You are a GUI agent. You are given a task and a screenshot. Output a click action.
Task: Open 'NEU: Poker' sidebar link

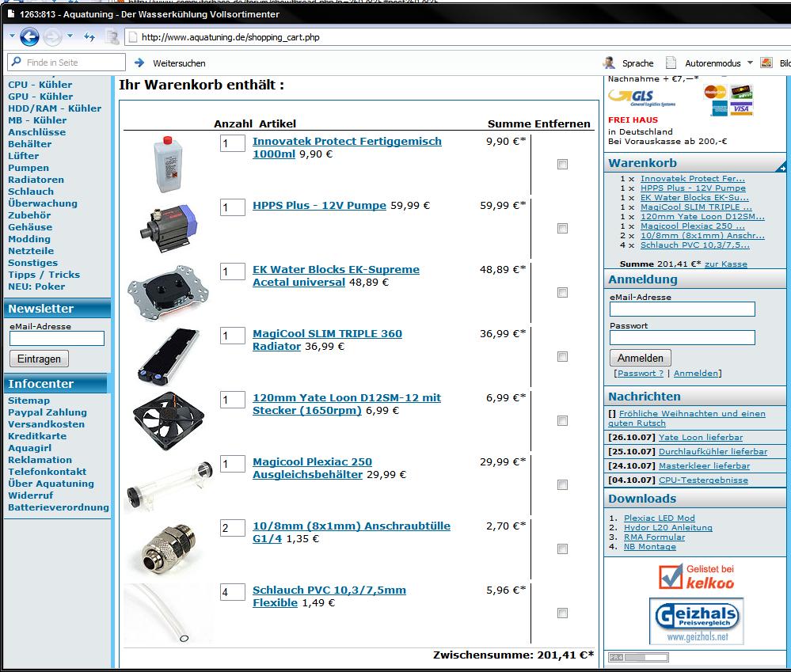[36, 287]
